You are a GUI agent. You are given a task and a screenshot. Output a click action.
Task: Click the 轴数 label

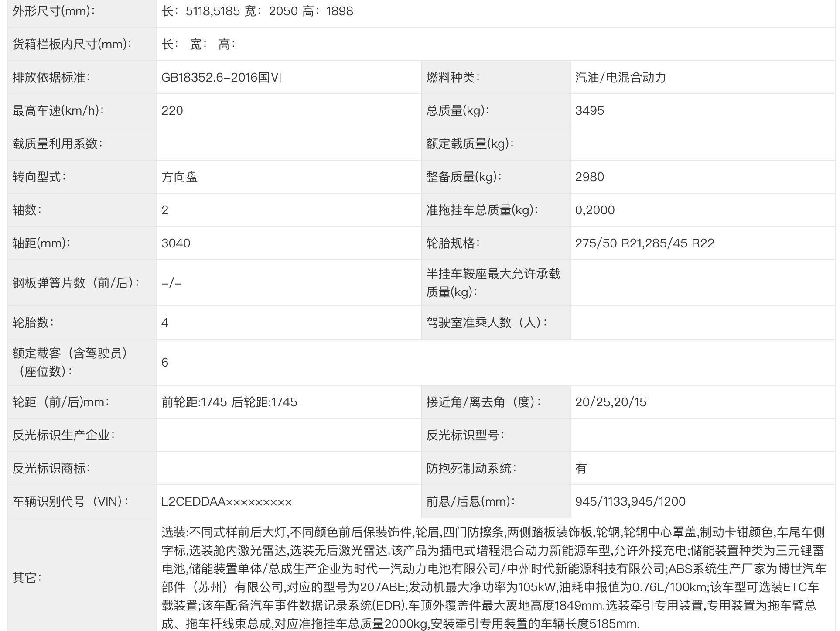click(27, 210)
